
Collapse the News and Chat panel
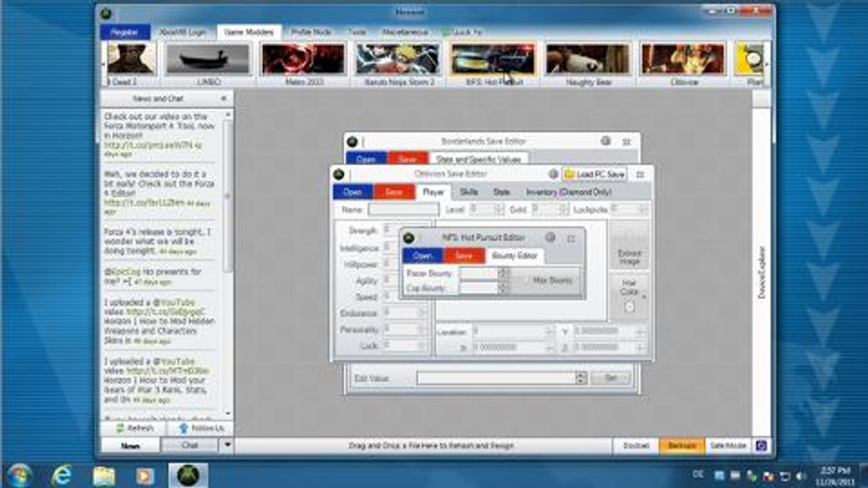(x=224, y=99)
